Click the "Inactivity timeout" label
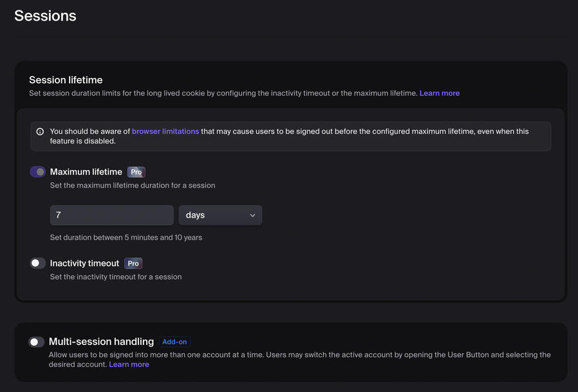The width and height of the screenshot is (578, 392). (x=84, y=263)
